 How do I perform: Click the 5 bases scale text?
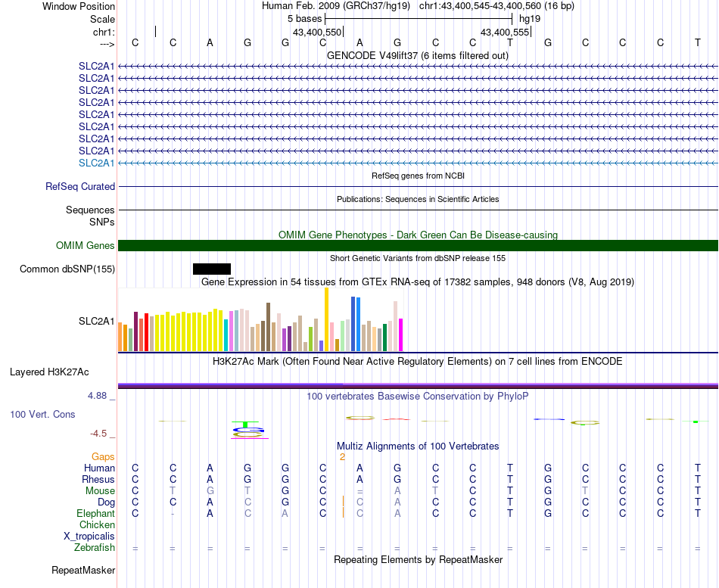click(304, 19)
